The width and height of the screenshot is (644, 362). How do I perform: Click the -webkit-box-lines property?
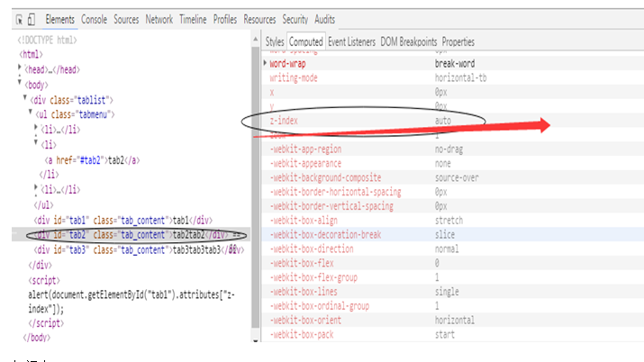click(x=304, y=292)
